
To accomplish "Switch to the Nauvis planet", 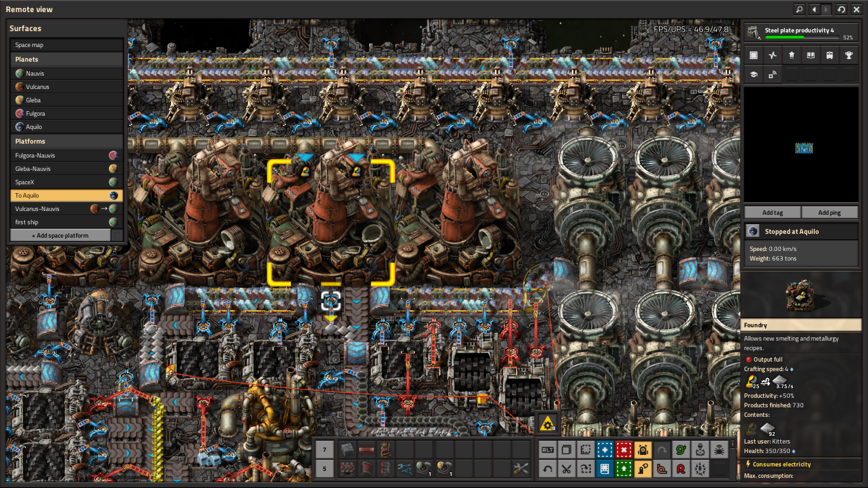I will tap(67, 73).
